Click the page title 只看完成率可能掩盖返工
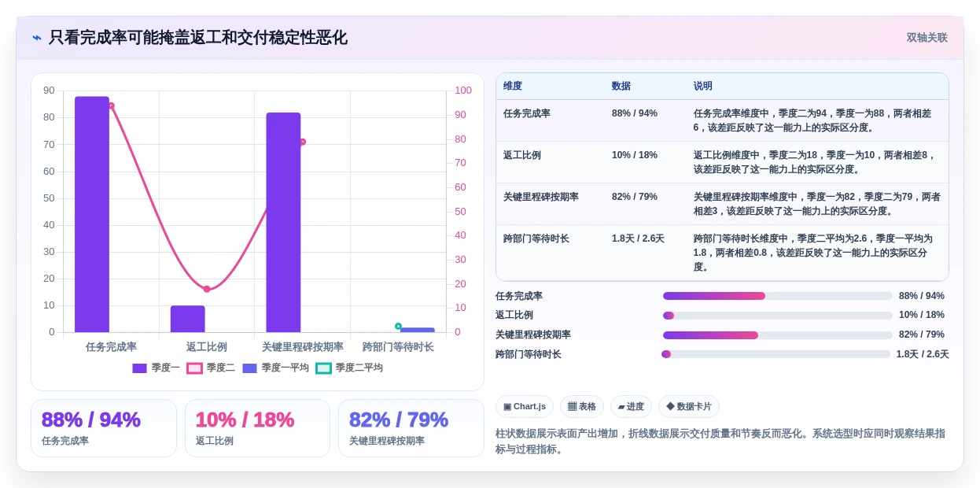This screenshot has width=980, height=488. [198, 38]
